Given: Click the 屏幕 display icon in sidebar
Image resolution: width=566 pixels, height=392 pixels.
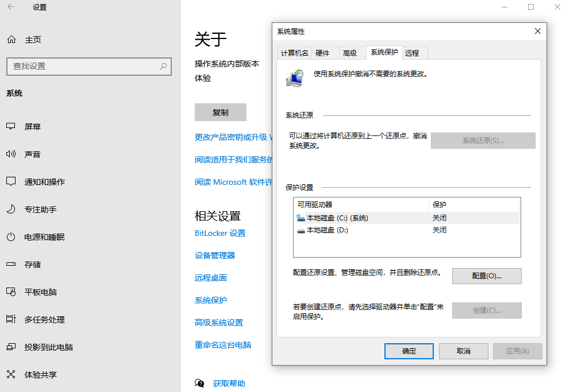Looking at the screenshot, I should 11,126.
